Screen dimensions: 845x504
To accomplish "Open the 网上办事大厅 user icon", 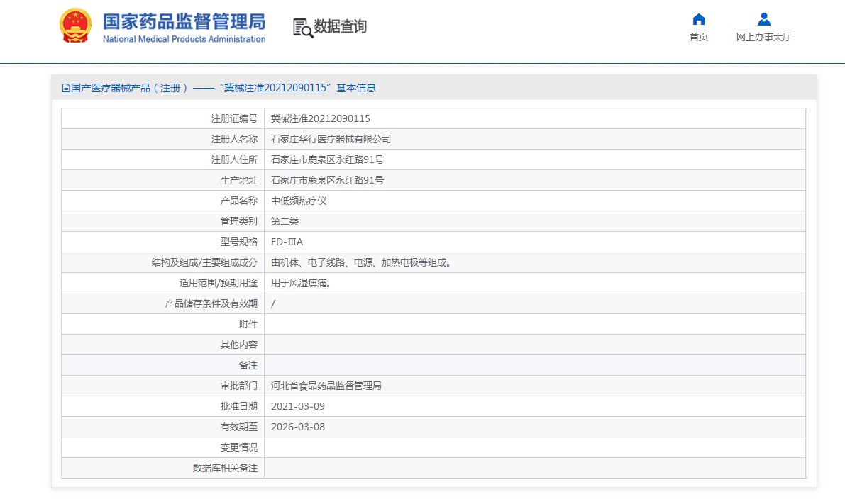I will pyautogui.click(x=763, y=19).
